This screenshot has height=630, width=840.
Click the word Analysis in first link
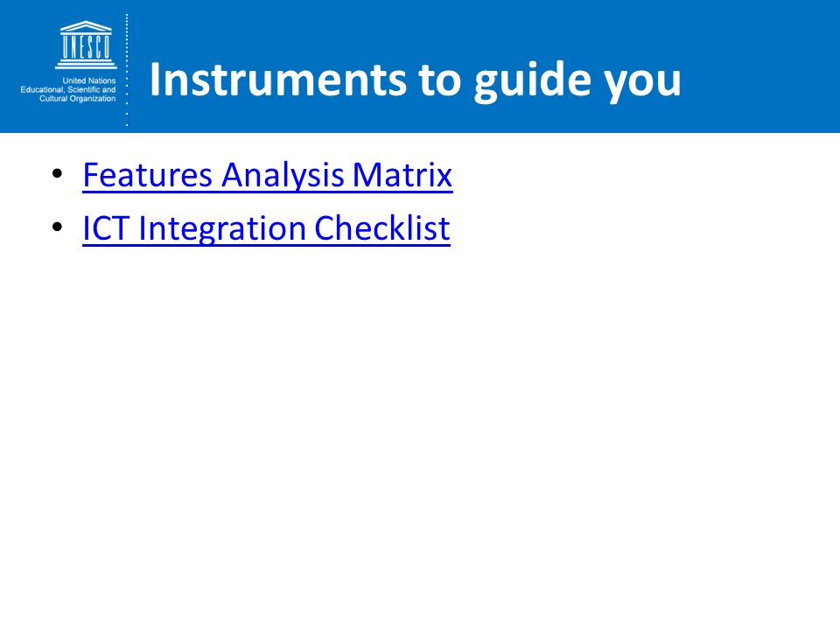pos(283,176)
